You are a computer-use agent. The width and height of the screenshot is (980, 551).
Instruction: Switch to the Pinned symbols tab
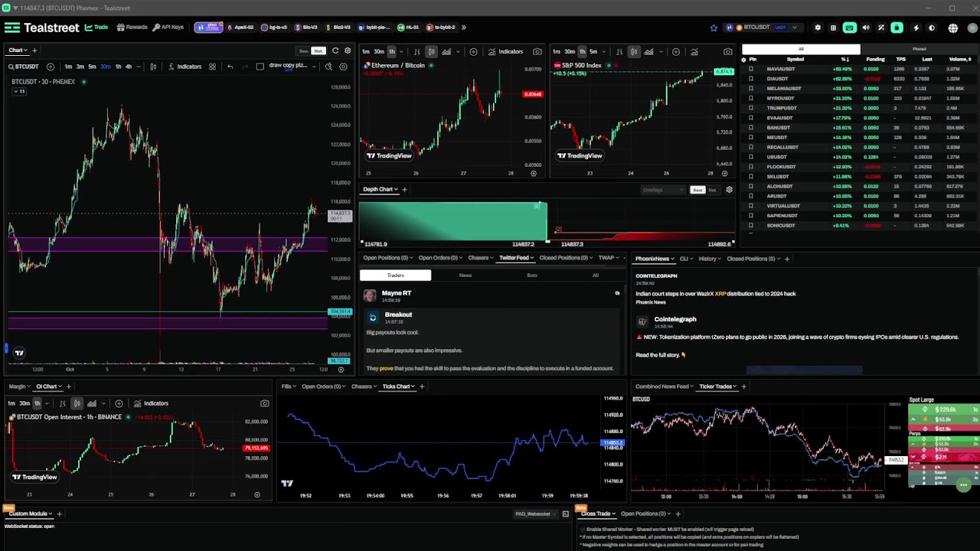[919, 49]
